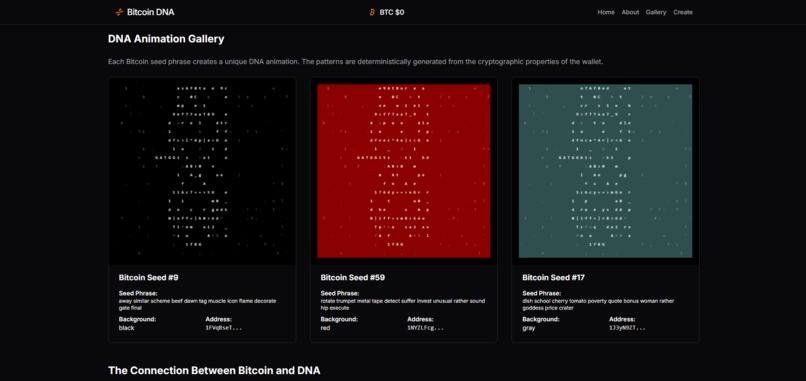Open the Create nav link
The width and height of the screenshot is (806, 381).
(x=683, y=12)
